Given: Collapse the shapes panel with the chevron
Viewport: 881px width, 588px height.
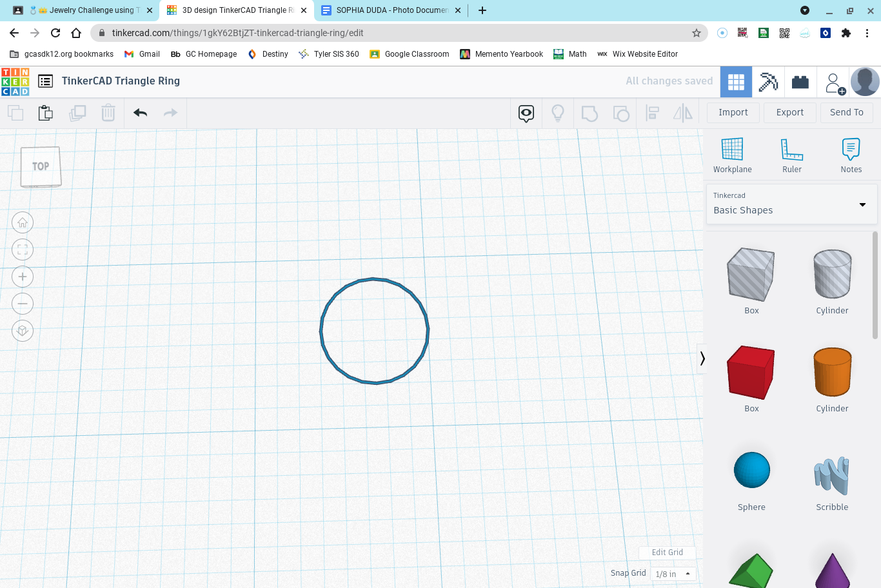Looking at the screenshot, I should (x=702, y=358).
